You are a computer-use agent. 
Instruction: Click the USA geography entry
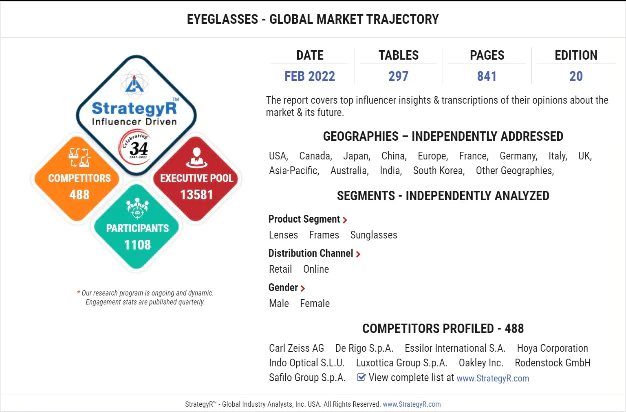(x=278, y=156)
